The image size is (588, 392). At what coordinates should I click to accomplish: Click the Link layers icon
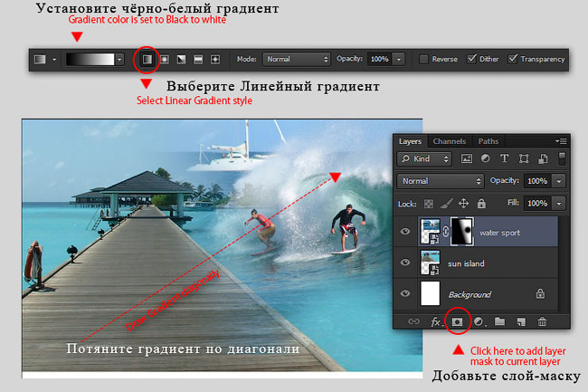(x=413, y=321)
